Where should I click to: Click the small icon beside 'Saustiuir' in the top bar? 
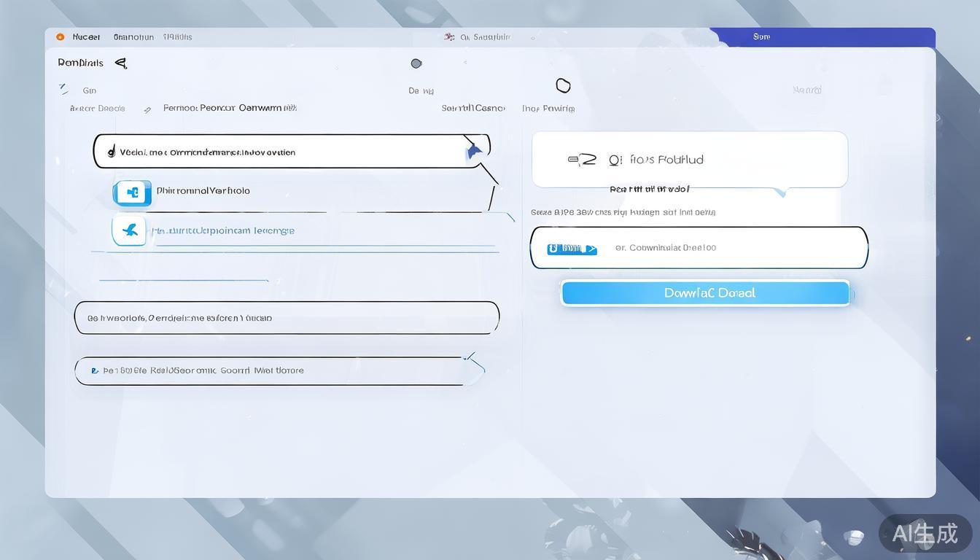(x=449, y=37)
